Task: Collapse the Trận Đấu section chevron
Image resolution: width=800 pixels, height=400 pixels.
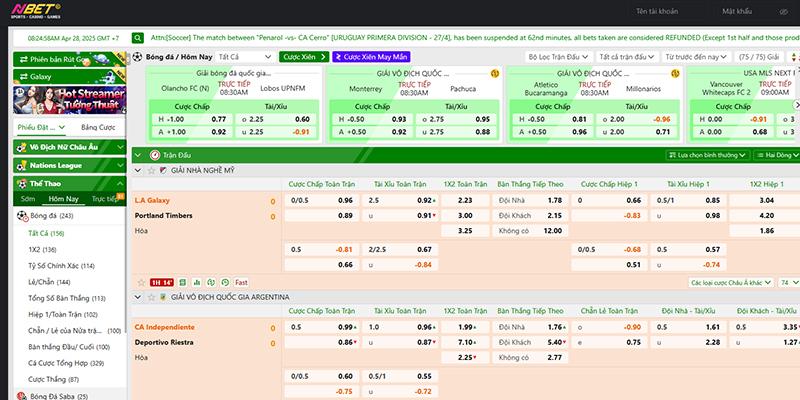Action: pyautogui.click(x=137, y=155)
